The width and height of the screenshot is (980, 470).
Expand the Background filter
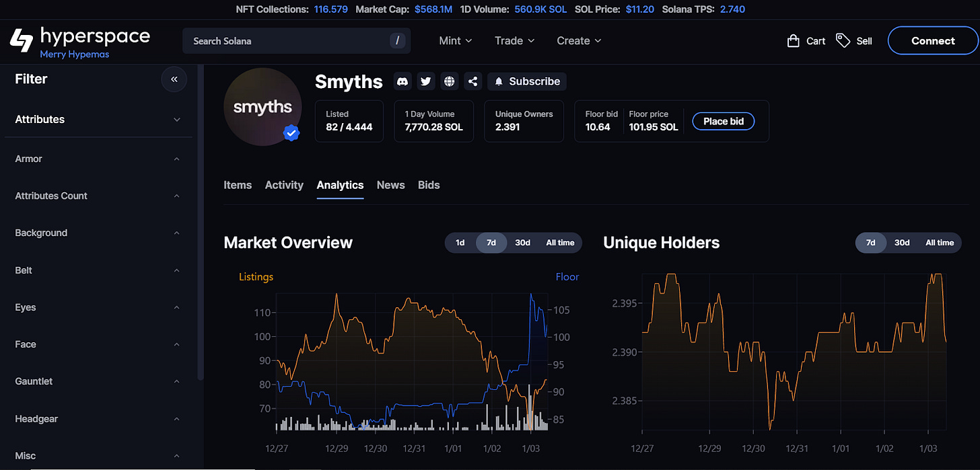(98, 233)
